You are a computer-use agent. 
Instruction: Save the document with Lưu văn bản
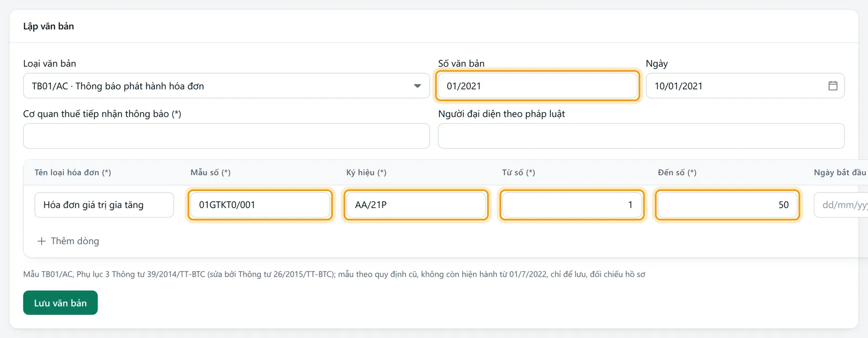60,303
